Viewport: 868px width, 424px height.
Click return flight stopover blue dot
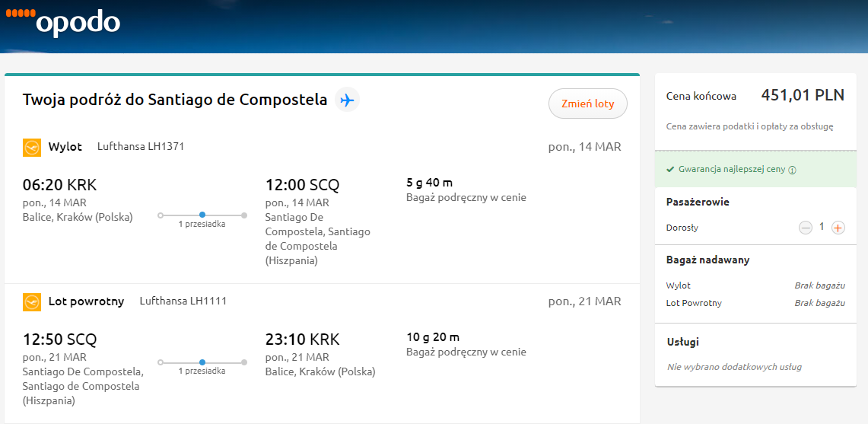(202, 362)
